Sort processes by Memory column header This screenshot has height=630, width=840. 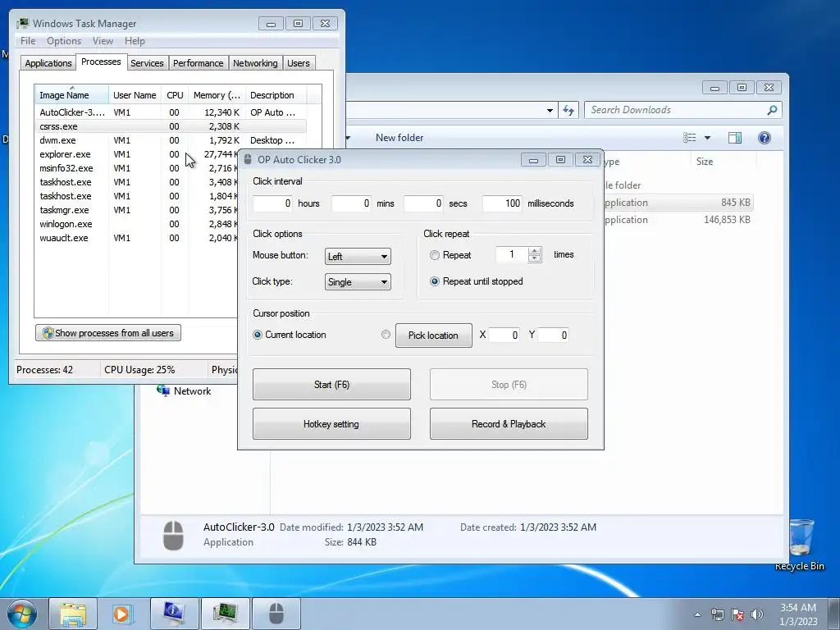click(217, 95)
